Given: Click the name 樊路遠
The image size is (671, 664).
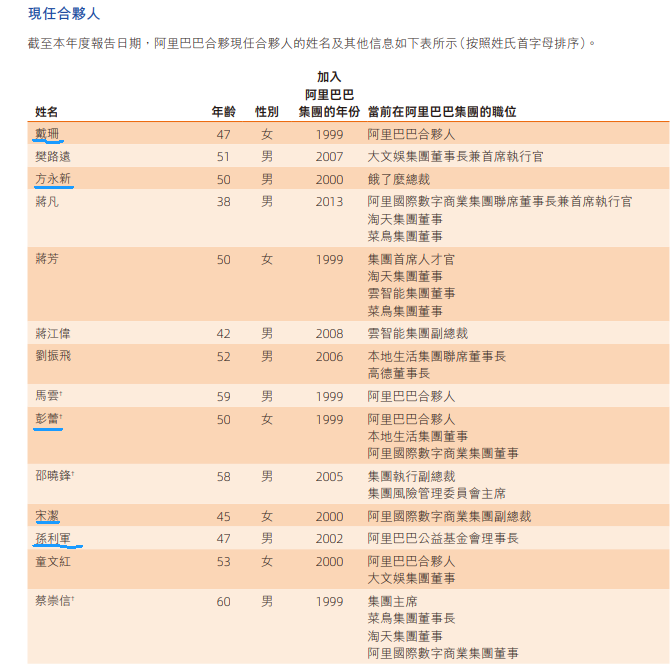Looking at the screenshot, I should (x=53, y=156).
